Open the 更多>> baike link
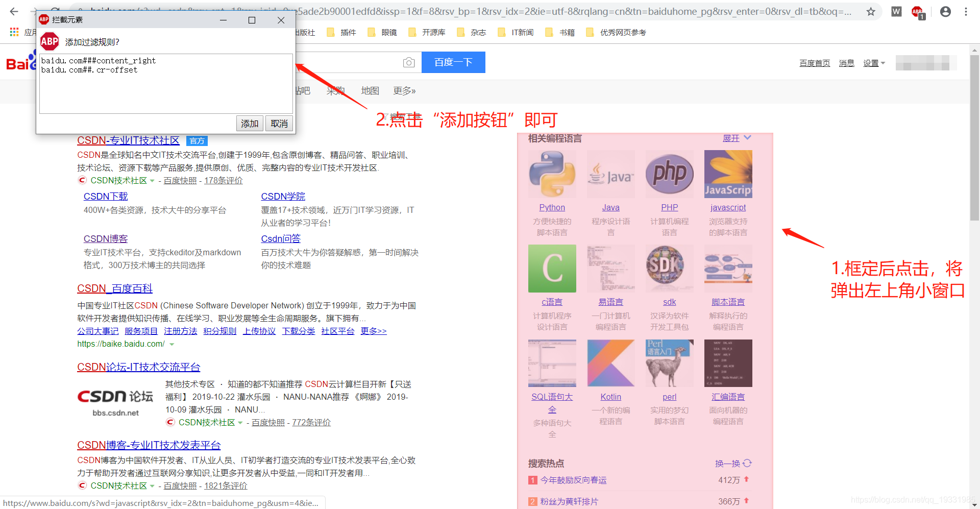Viewport: 980px width, 509px height. pos(374,331)
